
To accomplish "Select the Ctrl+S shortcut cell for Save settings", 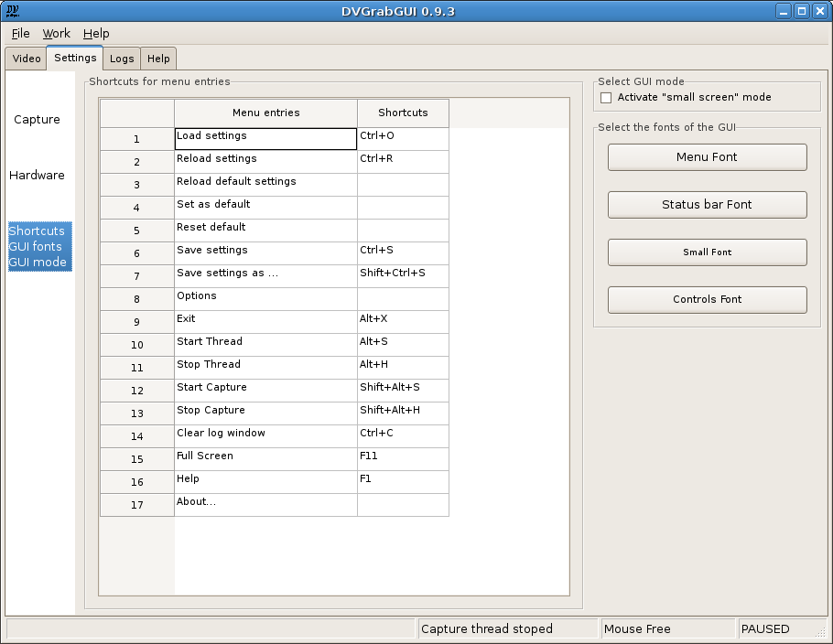I will 403,252.
